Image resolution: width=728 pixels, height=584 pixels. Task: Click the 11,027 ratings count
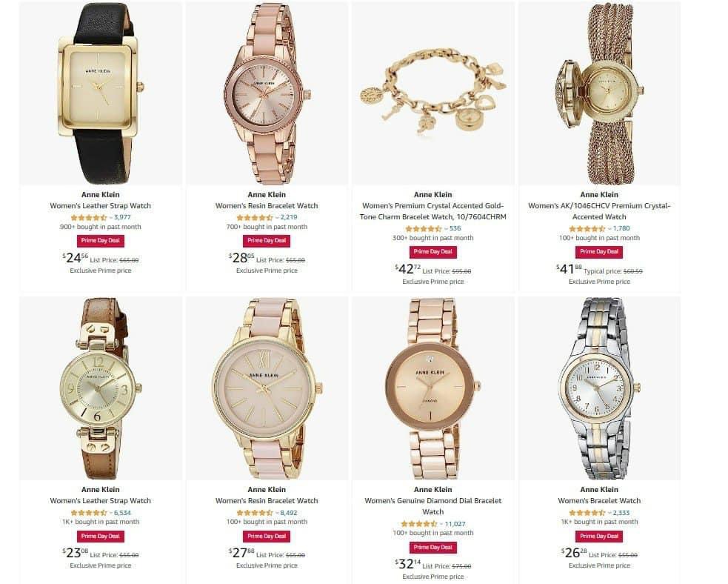[x=455, y=524]
